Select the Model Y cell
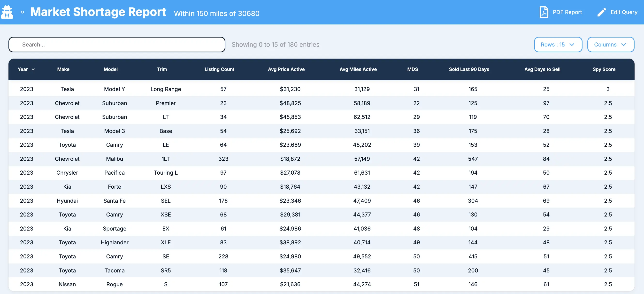 tap(115, 89)
